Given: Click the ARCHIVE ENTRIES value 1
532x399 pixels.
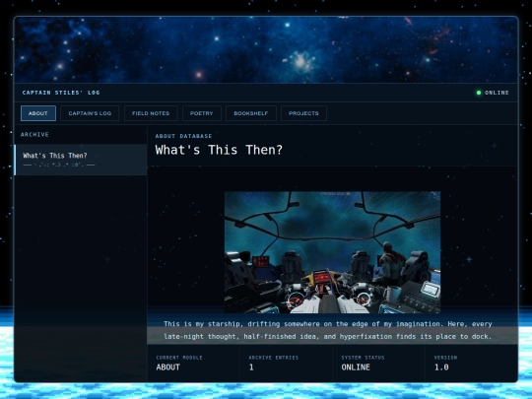Looking at the screenshot, I should [x=251, y=367].
